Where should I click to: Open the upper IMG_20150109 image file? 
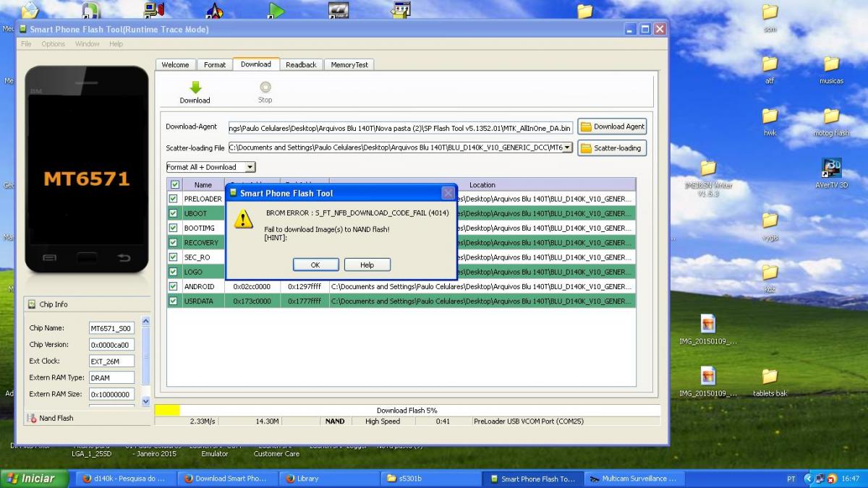[708, 324]
